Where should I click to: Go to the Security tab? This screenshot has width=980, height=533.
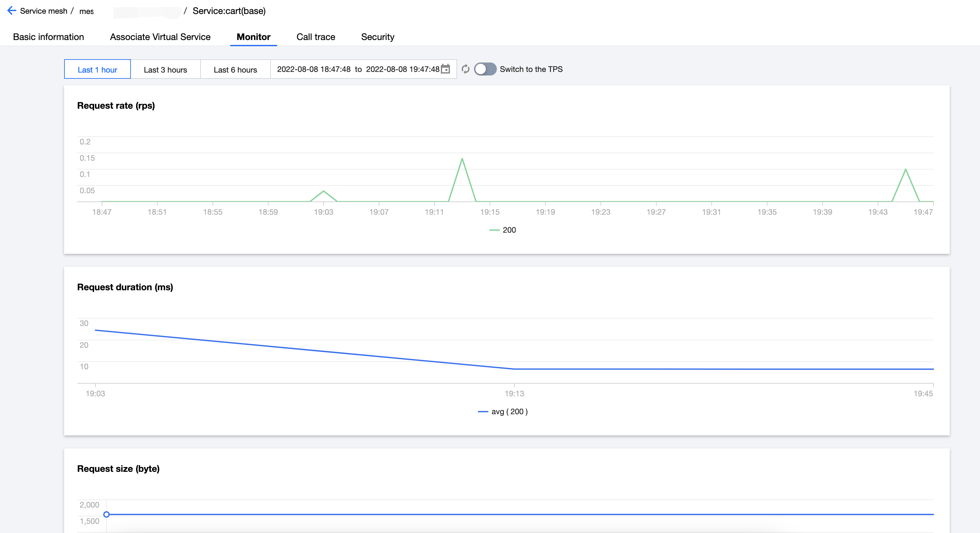[x=377, y=37]
